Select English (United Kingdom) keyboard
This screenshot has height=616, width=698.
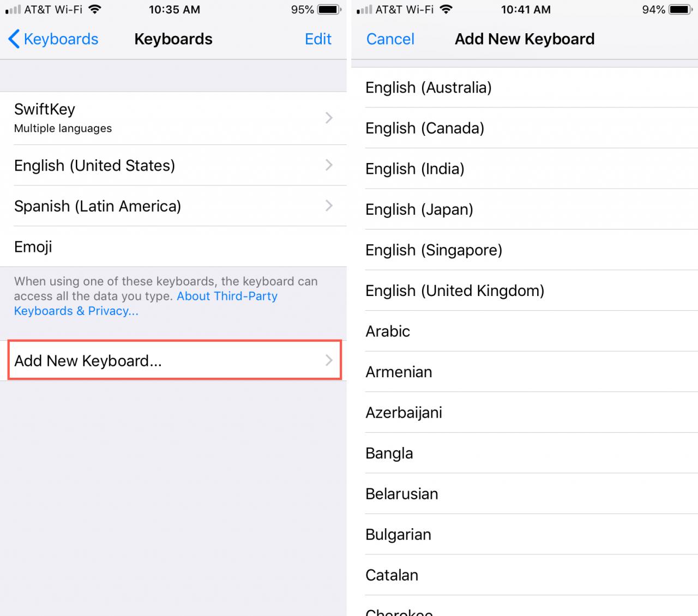(x=455, y=291)
